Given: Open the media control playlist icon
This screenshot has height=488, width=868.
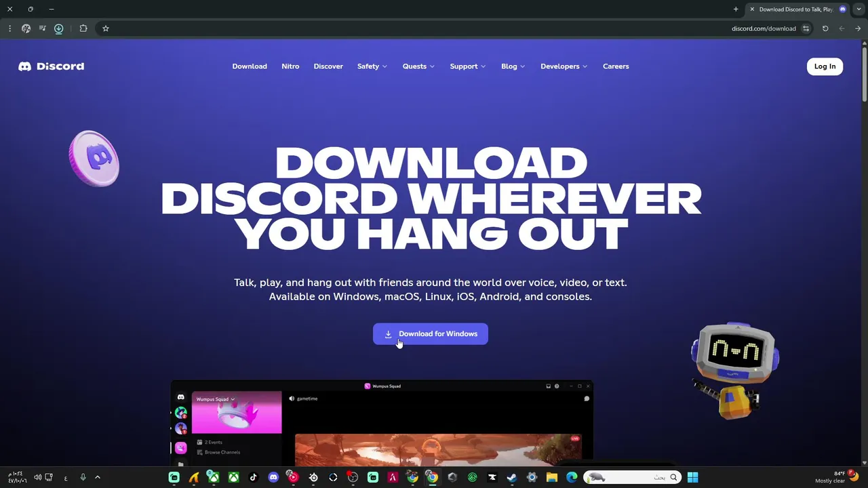Looking at the screenshot, I should pyautogui.click(x=42, y=28).
